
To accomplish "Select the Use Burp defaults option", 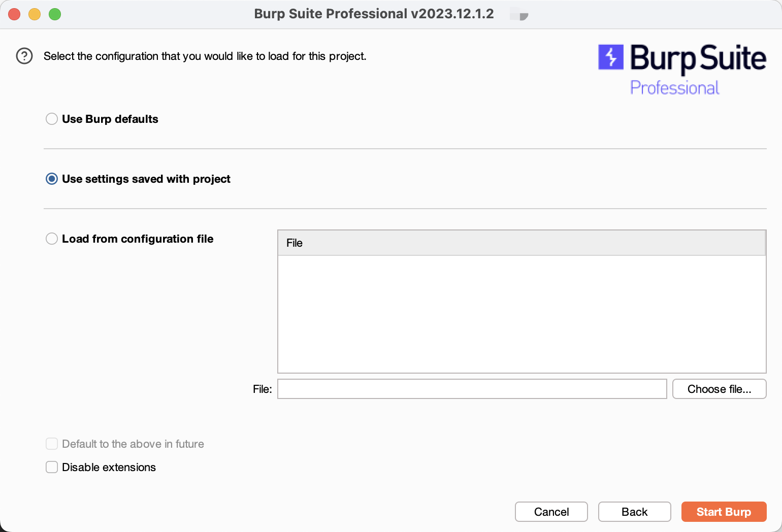I will [52, 119].
